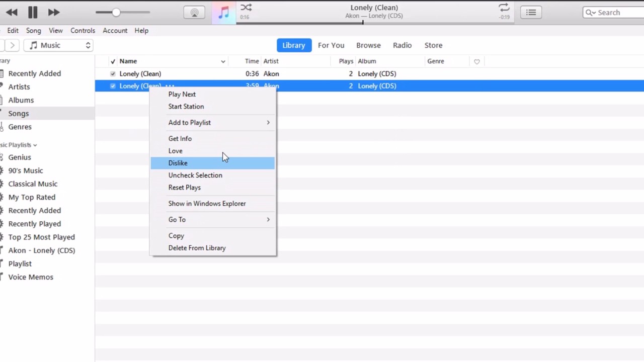The width and height of the screenshot is (644, 362).
Task: Click the pink music note album artwork
Action: (x=223, y=12)
